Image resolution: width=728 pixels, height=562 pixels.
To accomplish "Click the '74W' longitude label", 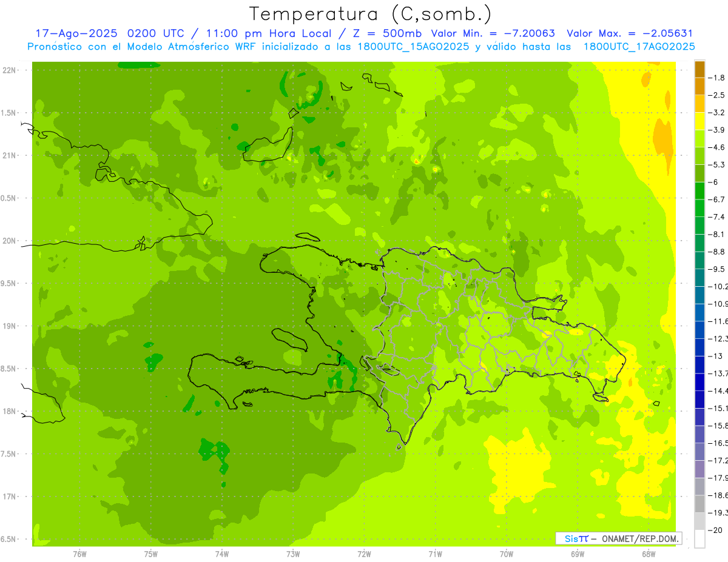I will [x=221, y=554].
